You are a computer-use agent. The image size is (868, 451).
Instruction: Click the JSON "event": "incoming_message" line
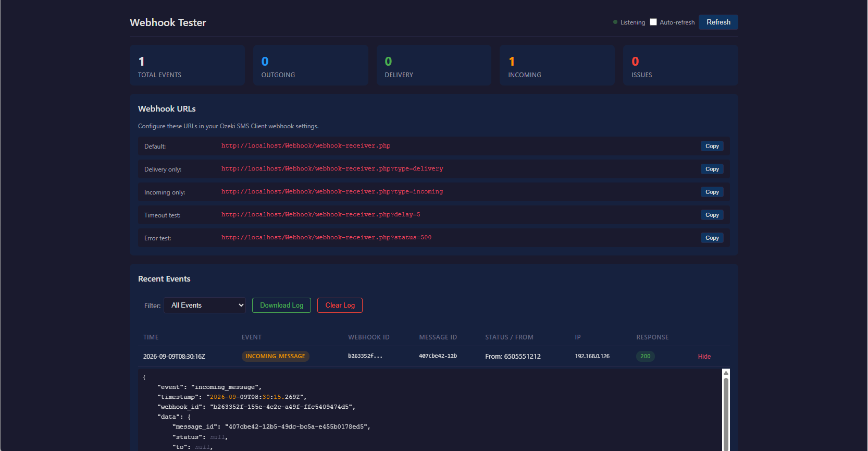point(209,387)
